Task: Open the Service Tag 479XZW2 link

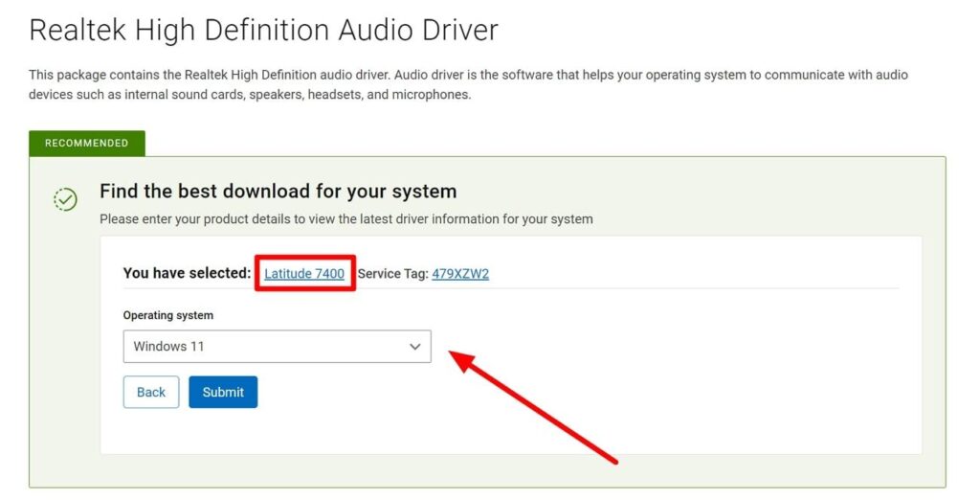Action: click(460, 273)
